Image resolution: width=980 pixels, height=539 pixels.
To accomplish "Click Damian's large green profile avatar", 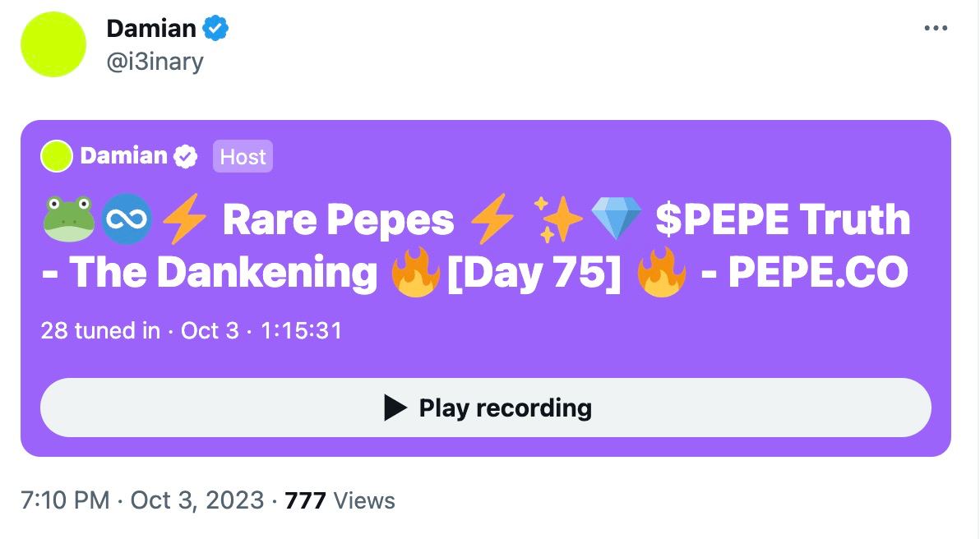I will [x=53, y=44].
